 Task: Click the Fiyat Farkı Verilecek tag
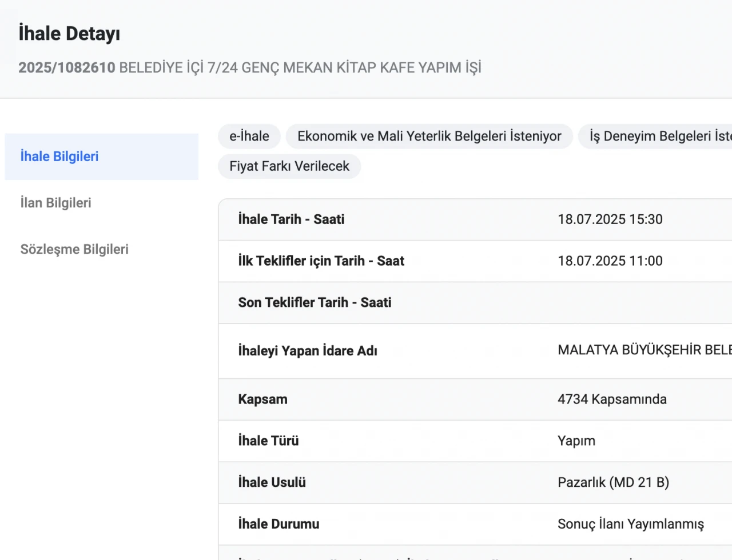pyautogui.click(x=289, y=166)
